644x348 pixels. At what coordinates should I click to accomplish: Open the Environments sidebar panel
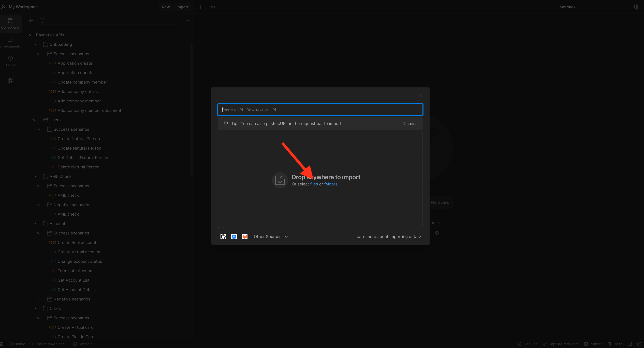(x=10, y=42)
